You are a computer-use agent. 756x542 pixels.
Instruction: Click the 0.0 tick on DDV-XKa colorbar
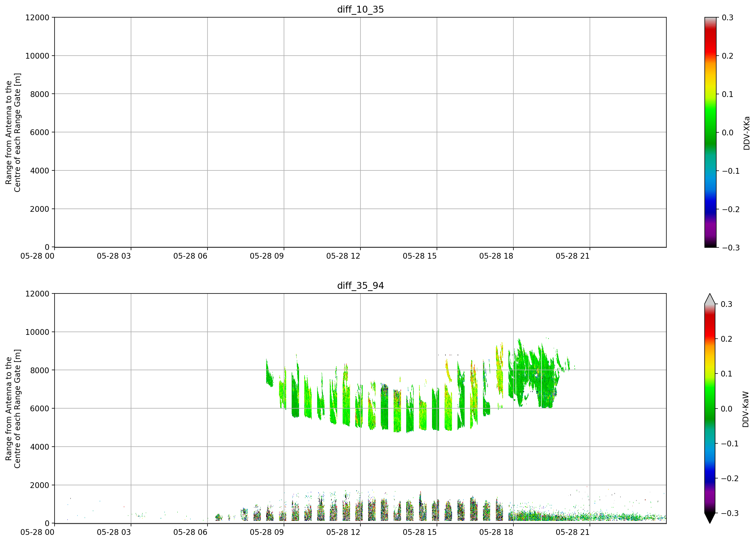coord(728,132)
